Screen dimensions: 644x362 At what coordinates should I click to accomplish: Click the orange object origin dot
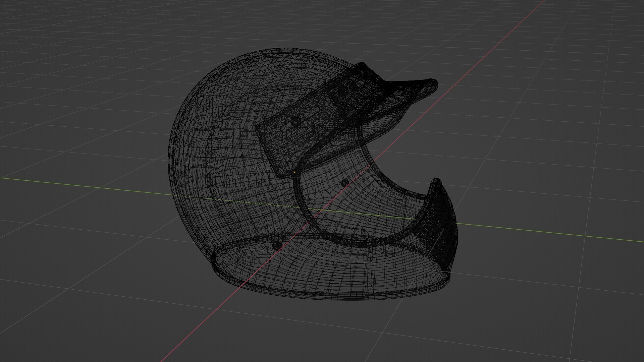294,173
